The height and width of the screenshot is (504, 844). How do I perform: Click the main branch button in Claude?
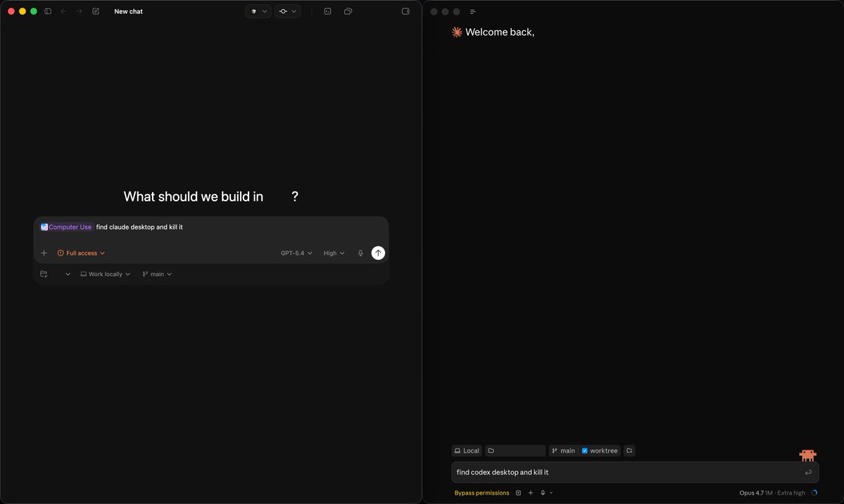564,451
